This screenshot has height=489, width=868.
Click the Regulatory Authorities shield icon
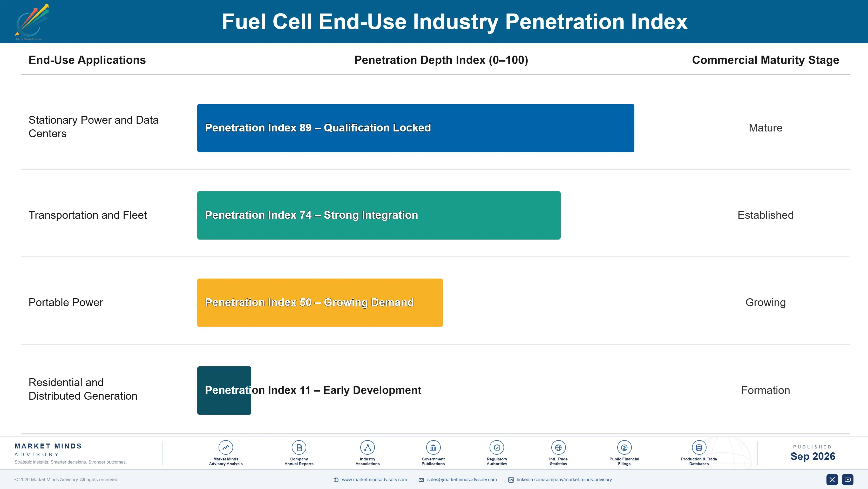tap(497, 447)
